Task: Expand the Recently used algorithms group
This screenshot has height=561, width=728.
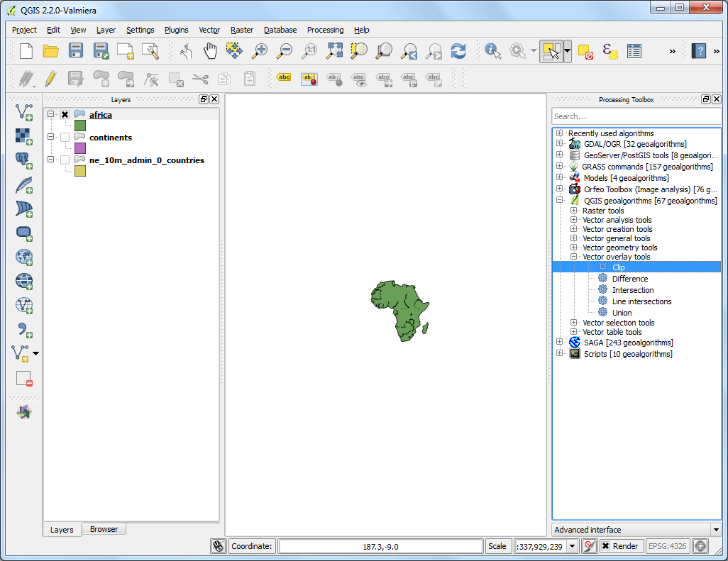Action: (x=559, y=133)
